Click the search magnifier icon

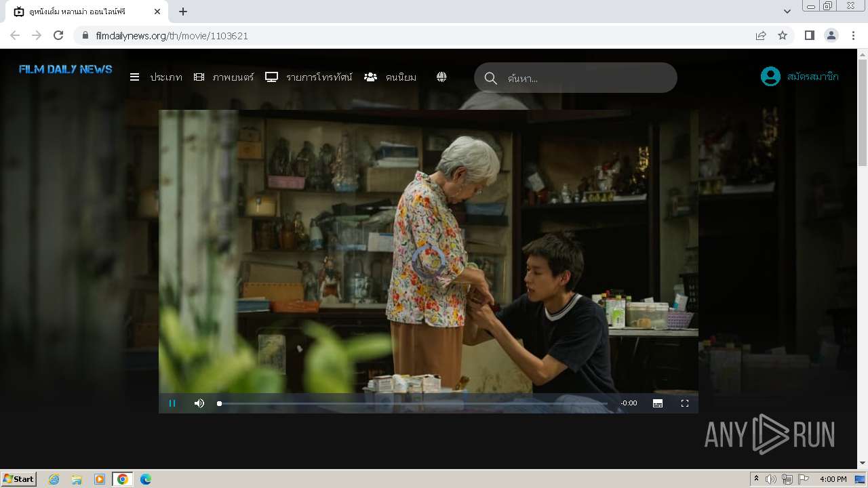tap(491, 78)
